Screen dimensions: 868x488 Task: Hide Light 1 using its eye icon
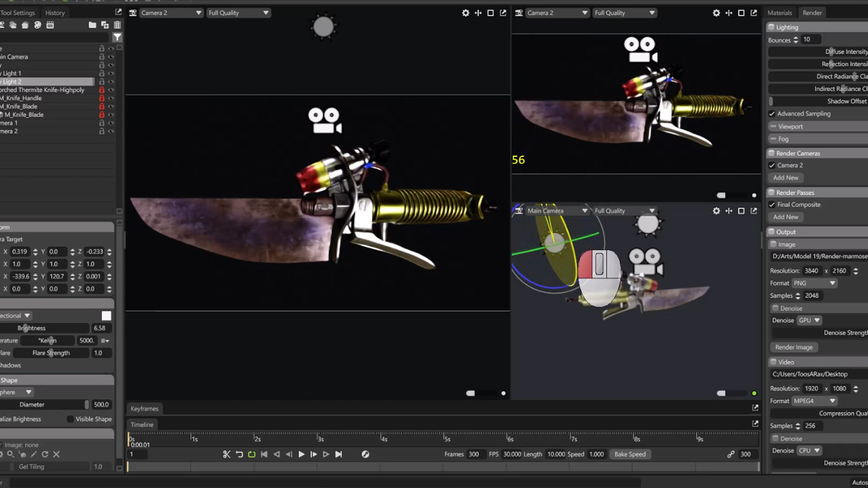pos(111,73)
